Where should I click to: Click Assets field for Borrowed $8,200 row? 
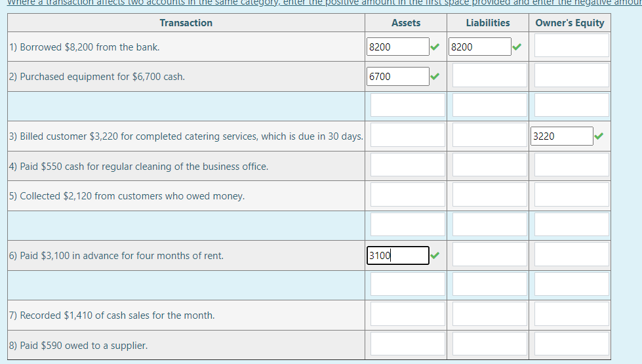[x=397, y=47]
